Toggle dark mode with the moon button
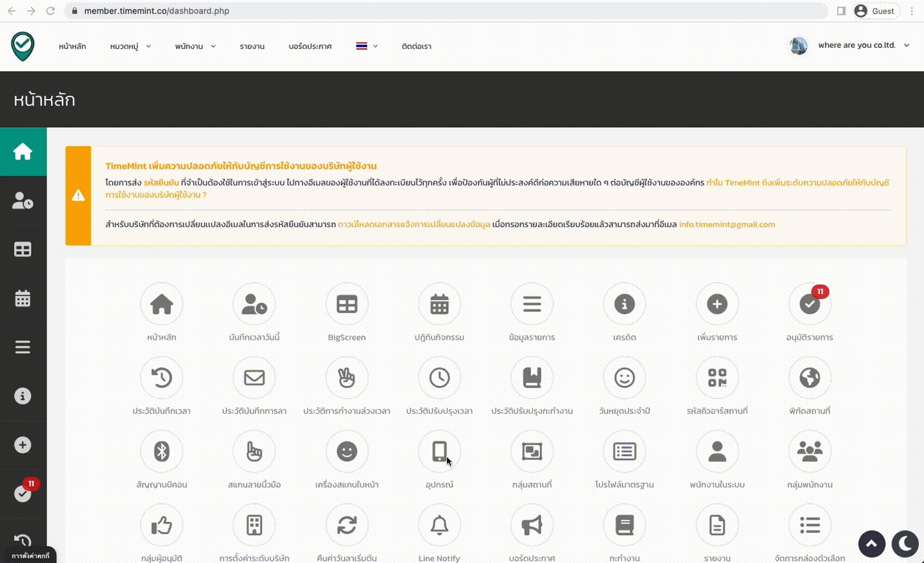The image size is (924, 563). pyautogui.click(x=905, y=544)
